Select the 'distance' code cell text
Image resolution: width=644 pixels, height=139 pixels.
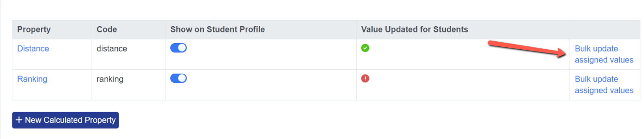(112, 49)
